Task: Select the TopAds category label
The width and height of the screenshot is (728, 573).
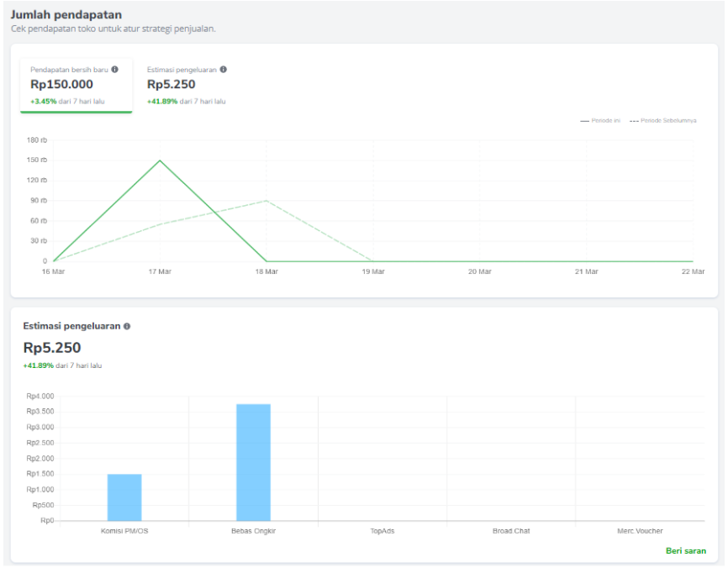Action: [x=382, y=531]
